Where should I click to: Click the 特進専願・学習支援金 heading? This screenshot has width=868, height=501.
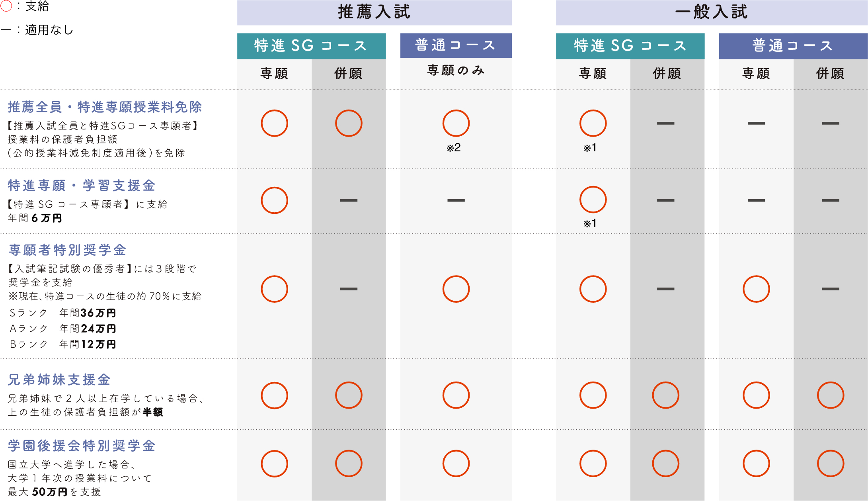pyautogui.click(x=82, y=185)
